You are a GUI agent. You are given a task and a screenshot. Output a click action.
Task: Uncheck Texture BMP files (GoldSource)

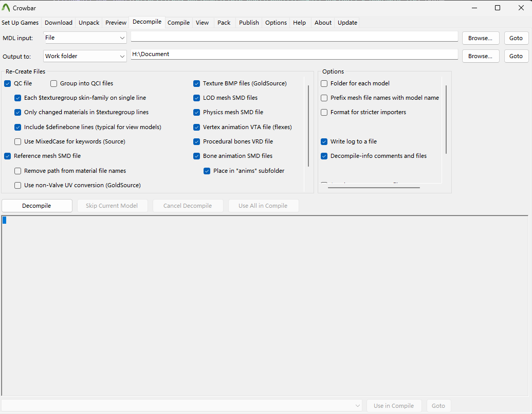point(197,83)
